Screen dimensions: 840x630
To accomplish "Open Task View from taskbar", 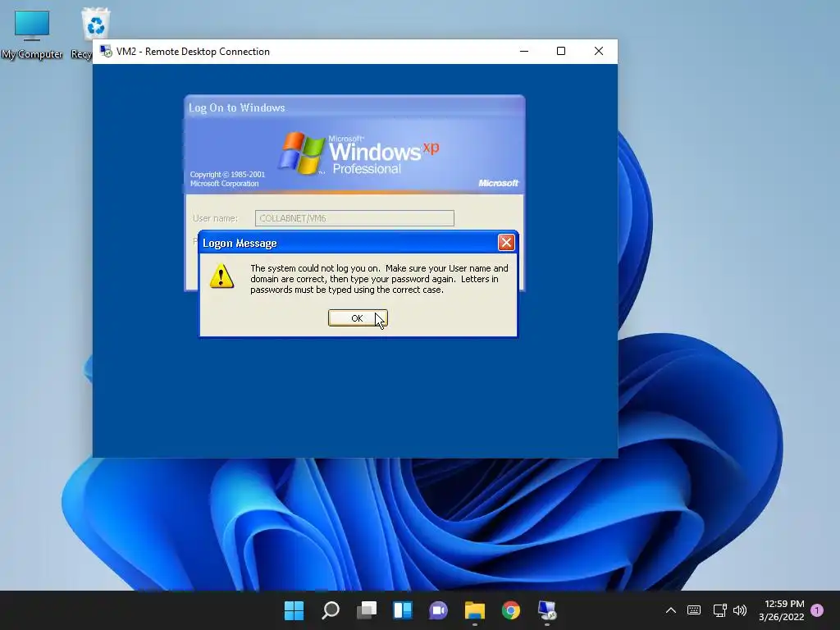I will pyautogui.click(x=367, y=610).
